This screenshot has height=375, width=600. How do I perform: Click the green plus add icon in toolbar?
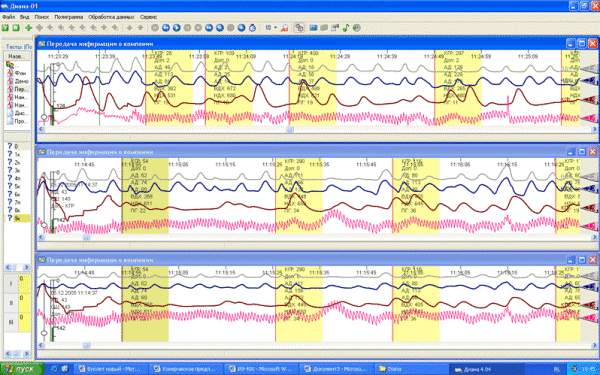[x=28, y=28]
